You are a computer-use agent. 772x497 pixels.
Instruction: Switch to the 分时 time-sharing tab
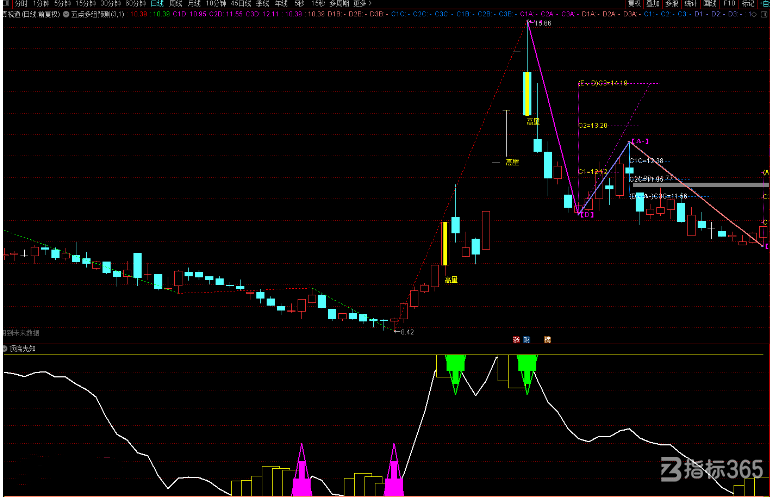pos(21,3)
